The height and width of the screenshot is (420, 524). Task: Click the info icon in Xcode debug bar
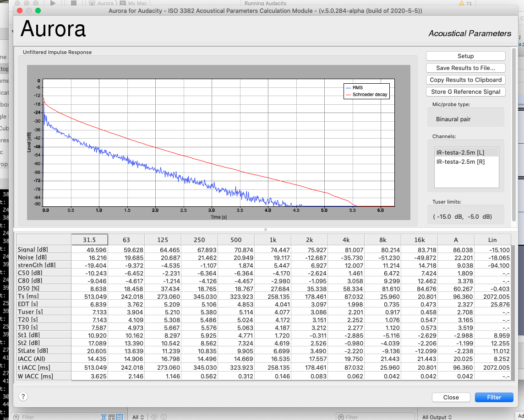tap(164, 417)
